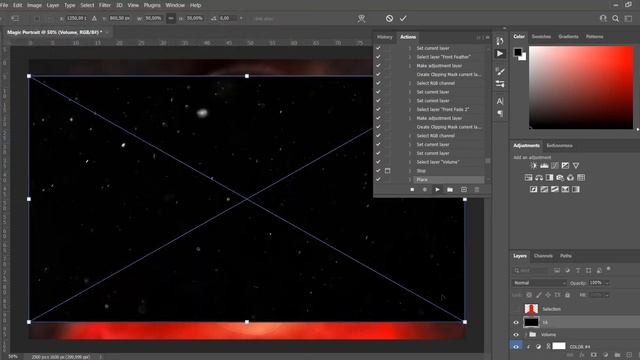Open the Layer menu
Image resolution: width=640 pixels, height=360 pixels.
pyautogui.click(x=53, y=5)
